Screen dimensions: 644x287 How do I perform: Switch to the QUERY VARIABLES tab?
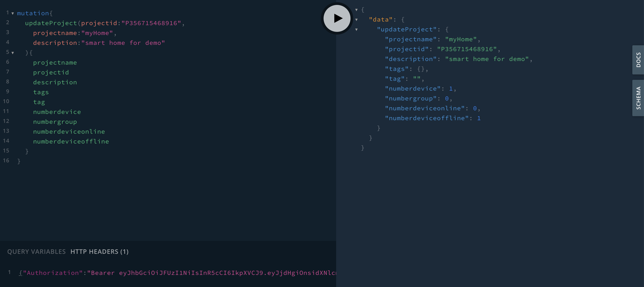pyautogui.click(x=37, y=252)
